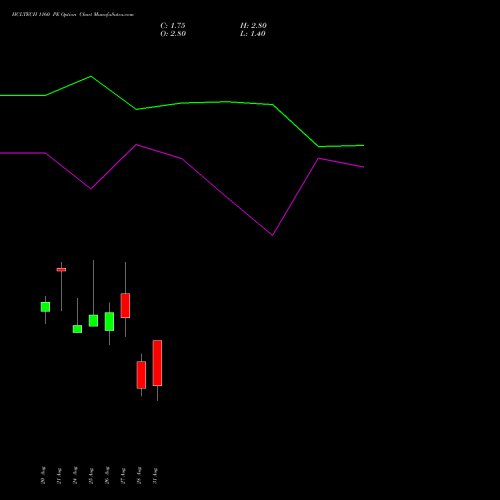This screenshot has height=500, width=500.
Task: Click the '26 Aug' date label
Action: pyautogui.click(x=107, y=475)
